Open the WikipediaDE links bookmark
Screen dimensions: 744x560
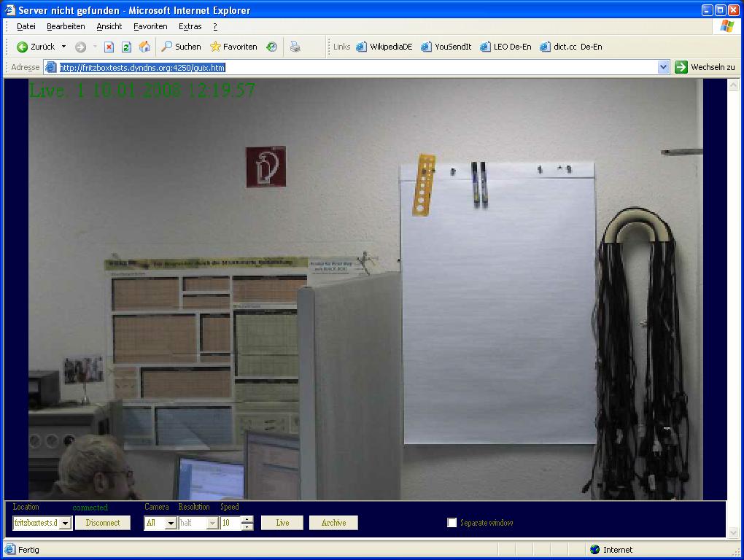tap(384, 47)
